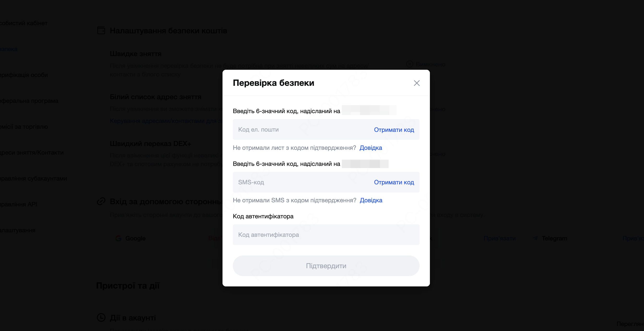Image resolution: width=644 pixels, height=331 pixels.
Task: Open Управління субакаунтами sidebar item
Action: [x=33, y=179]
